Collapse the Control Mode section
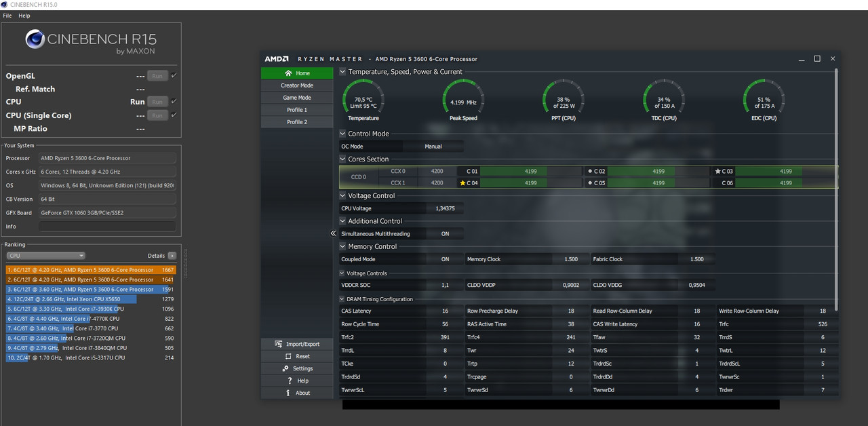The height and width of the screenshot is (426, 868). point(342,134)
